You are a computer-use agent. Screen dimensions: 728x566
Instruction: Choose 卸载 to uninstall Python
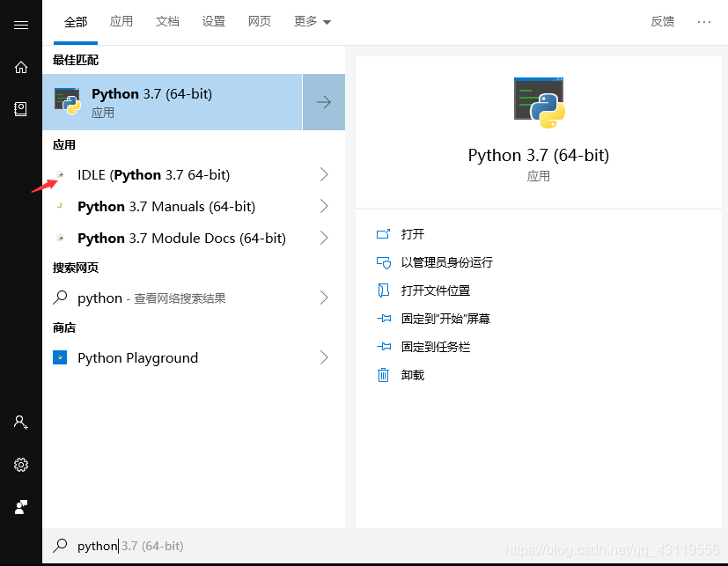click(413, 375)
